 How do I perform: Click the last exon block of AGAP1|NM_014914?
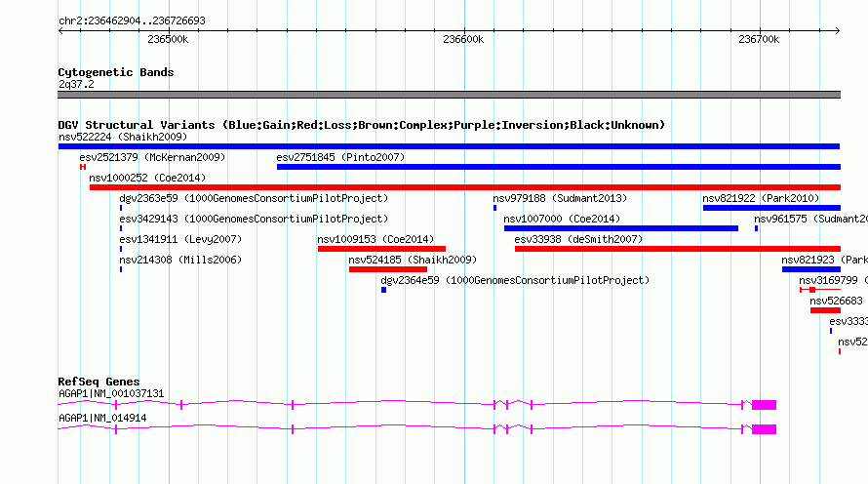pos(764,429)
